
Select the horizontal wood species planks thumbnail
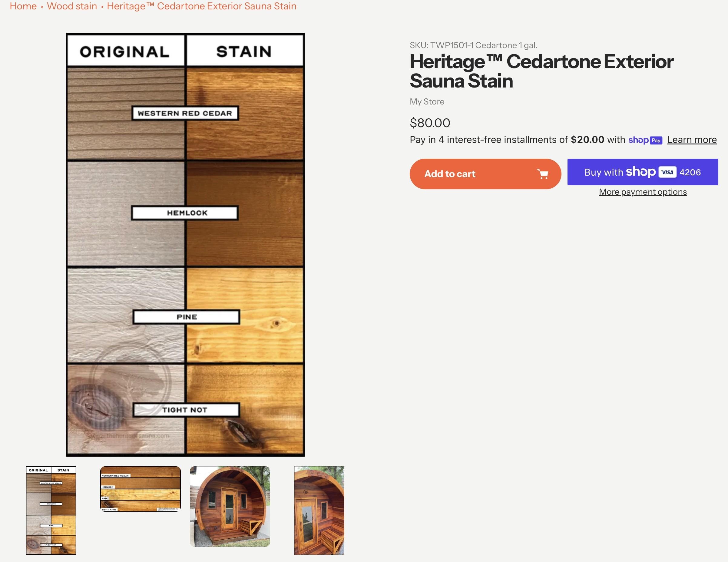tap(140, 489)
